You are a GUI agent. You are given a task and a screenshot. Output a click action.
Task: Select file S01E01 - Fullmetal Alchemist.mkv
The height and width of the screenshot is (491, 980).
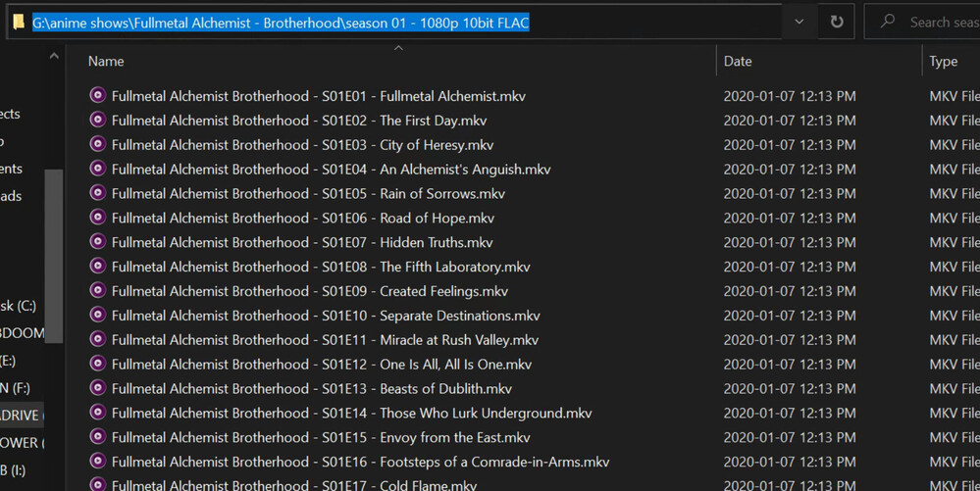pyautogui.click(x=318, y=96)
